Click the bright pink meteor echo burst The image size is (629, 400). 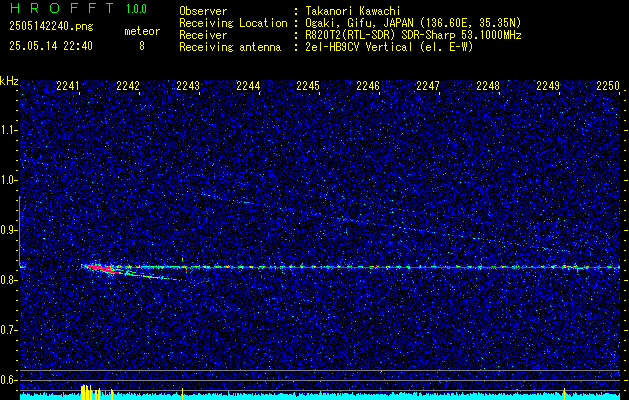pos(100,268)
